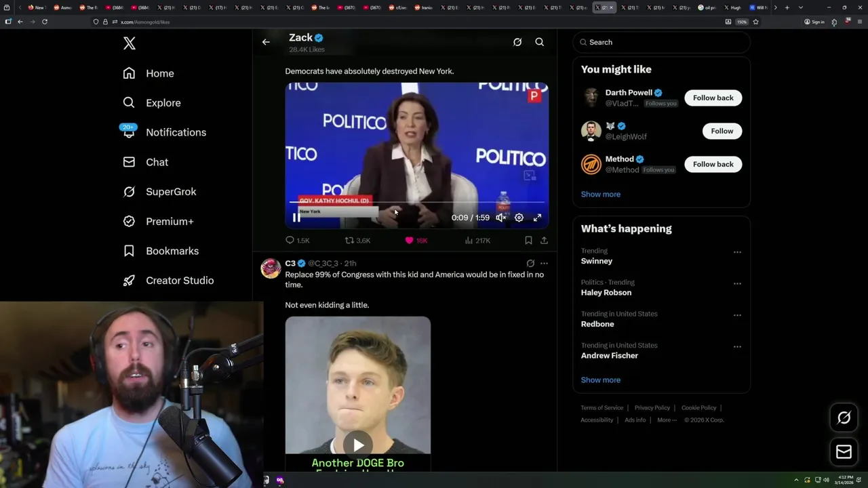Open the floating Grok button

844,418
